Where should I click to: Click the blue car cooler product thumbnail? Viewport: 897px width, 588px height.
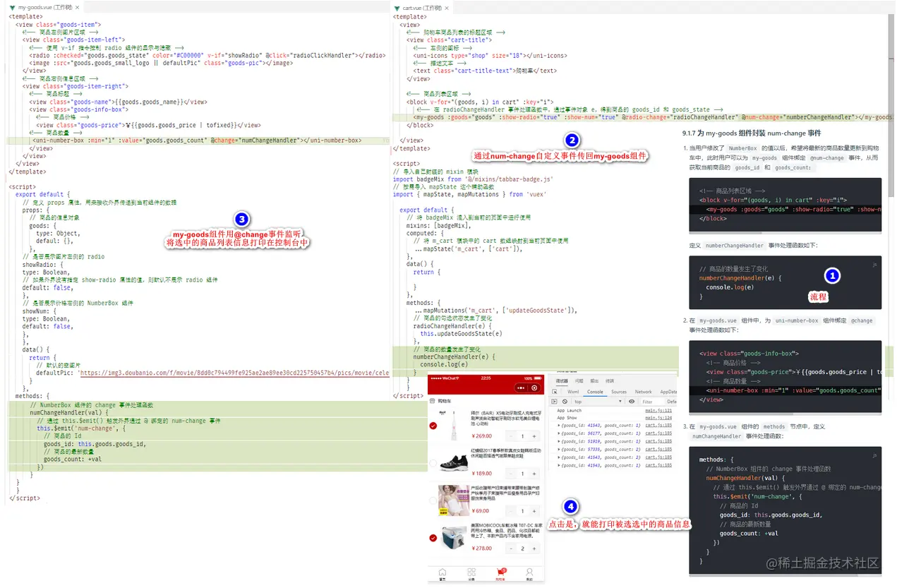[x=454, y=538]
